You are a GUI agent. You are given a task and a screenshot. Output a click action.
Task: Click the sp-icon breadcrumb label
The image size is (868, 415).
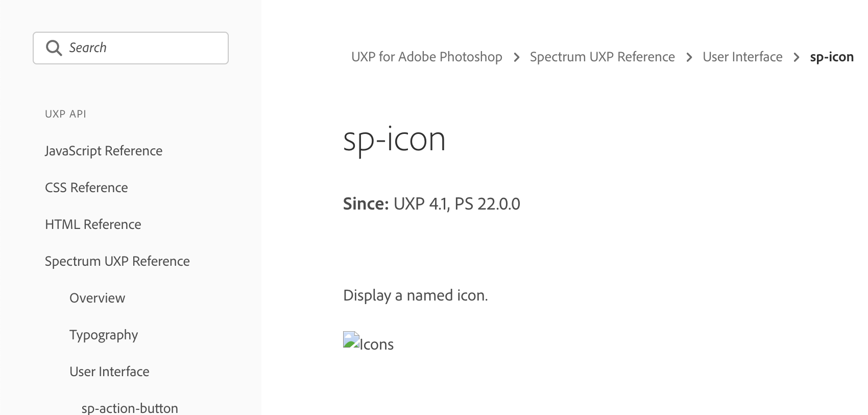coord(831,57)
